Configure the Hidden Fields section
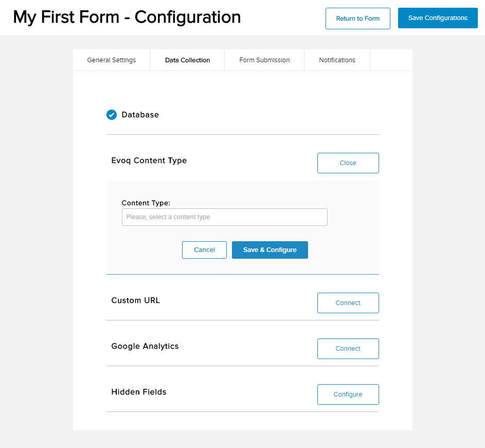The width and height of the screenshot is (485, 448). [348, 395]
